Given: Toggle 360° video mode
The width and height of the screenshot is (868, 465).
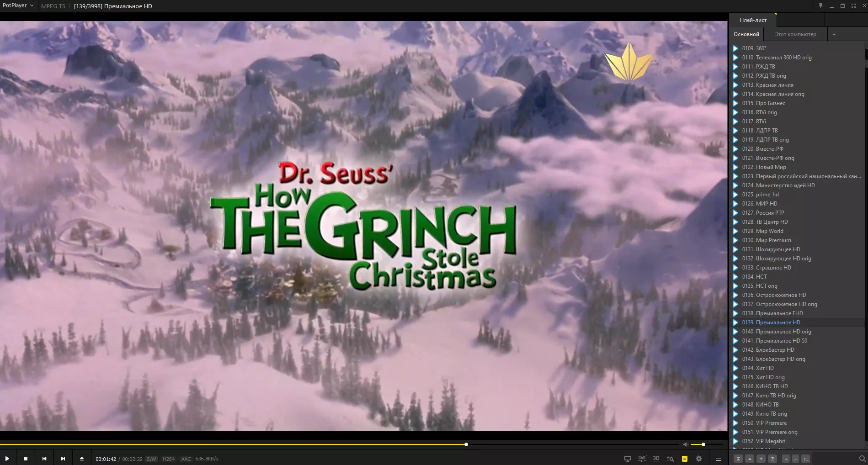Looking at the screenshot, I should coord(642,459).
